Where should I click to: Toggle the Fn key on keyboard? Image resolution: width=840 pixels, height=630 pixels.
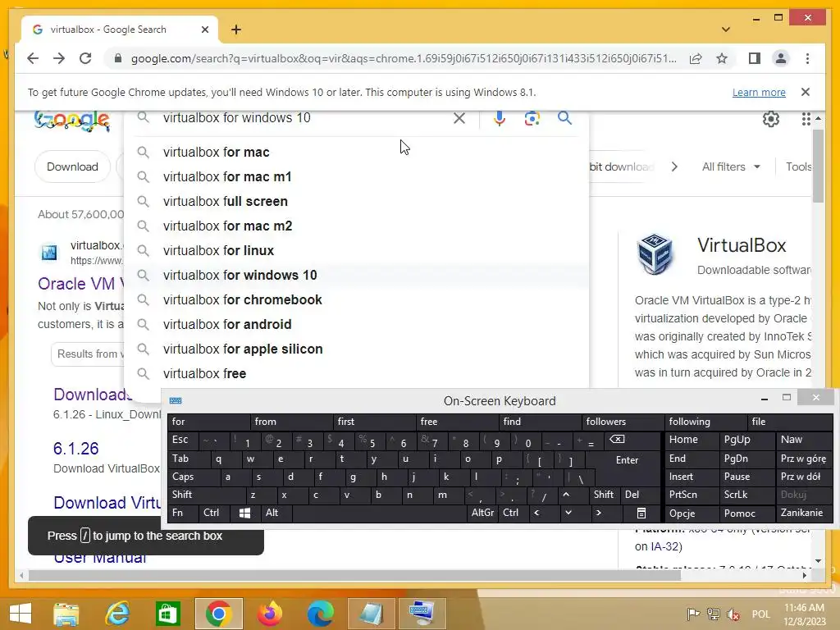[183, 514]
